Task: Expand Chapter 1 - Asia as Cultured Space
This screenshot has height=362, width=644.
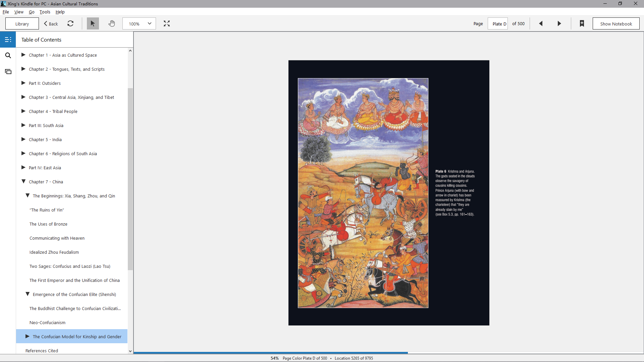Action: point(23,55)
